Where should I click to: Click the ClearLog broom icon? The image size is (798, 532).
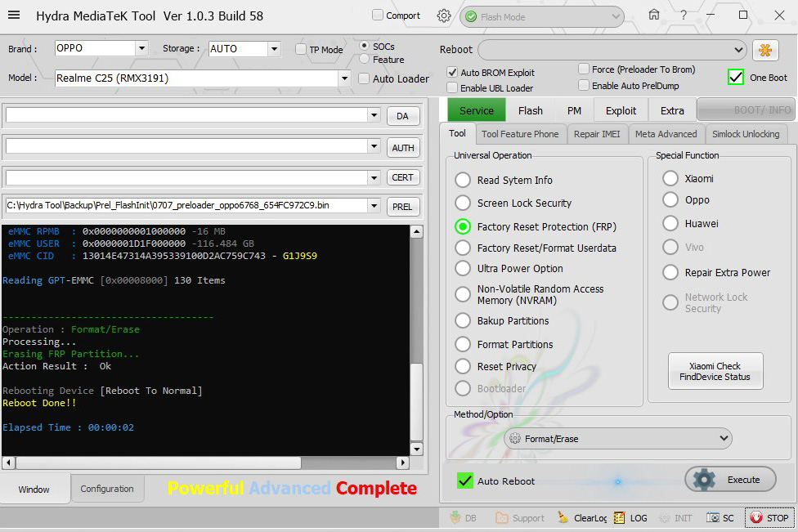click(x=563, y=517)
